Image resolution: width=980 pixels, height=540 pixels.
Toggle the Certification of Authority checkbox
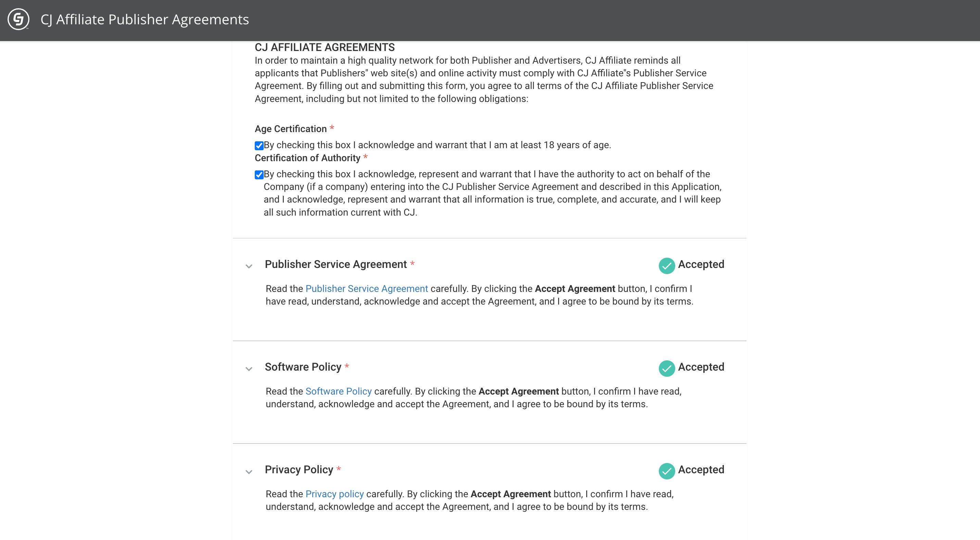[259, 175]
